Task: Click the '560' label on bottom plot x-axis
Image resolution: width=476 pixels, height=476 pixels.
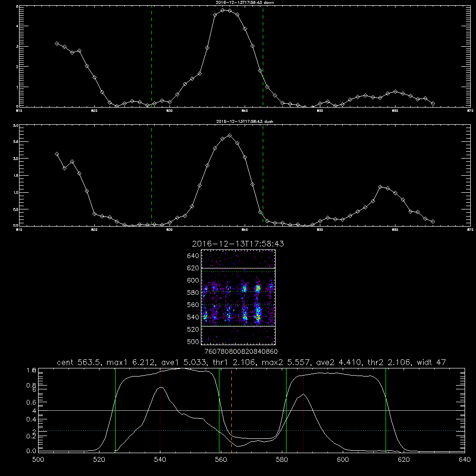Action: (x=221, y=460)
